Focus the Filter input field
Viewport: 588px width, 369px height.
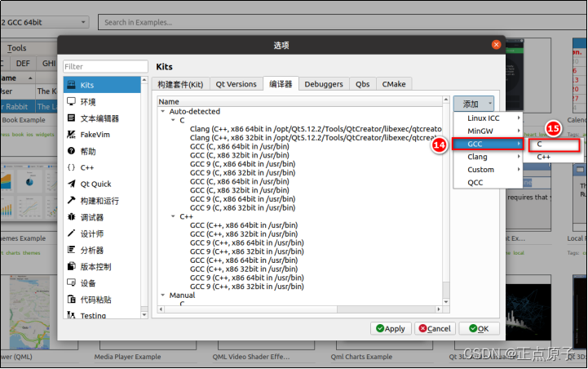pyautogui.click(x=105, y=66)
